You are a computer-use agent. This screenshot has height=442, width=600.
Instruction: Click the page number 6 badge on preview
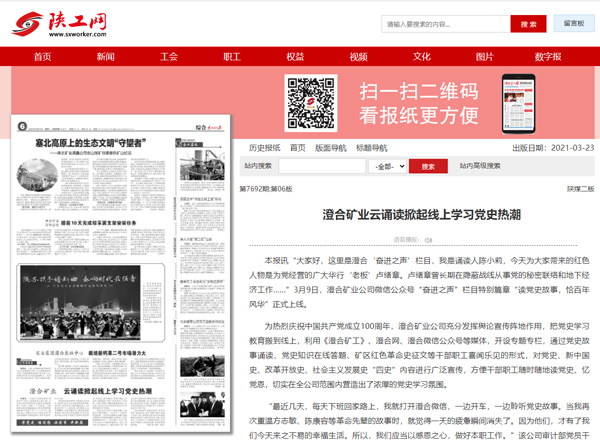point(23,126)
